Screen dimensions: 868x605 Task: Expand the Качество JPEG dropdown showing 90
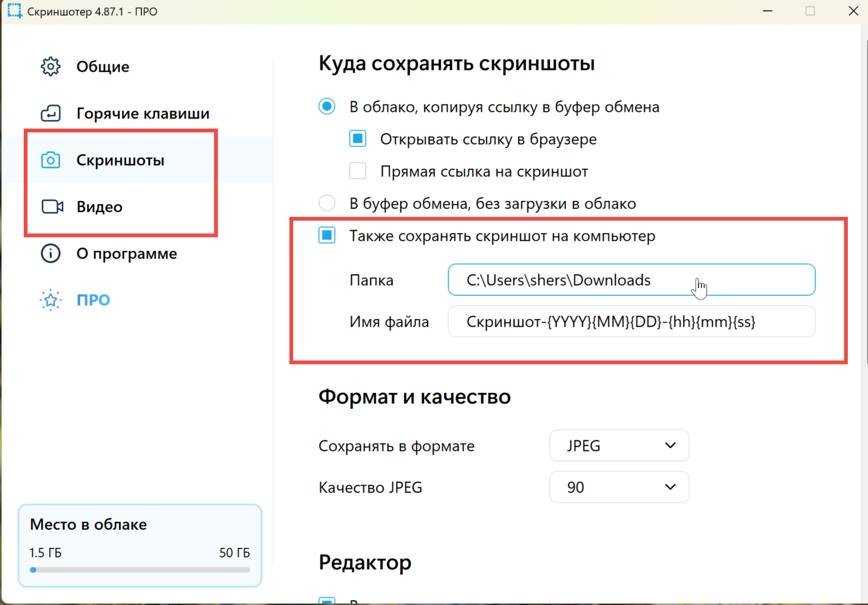619,487
